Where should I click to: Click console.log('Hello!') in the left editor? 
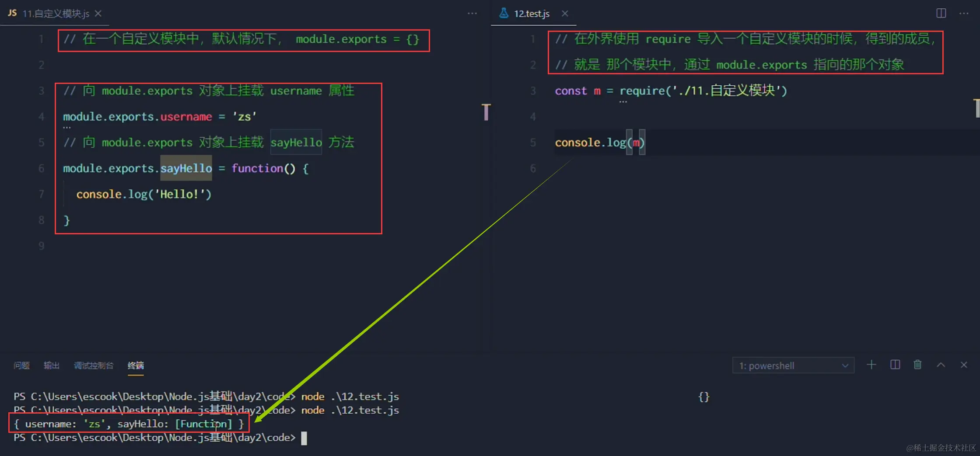click(143, 194)
